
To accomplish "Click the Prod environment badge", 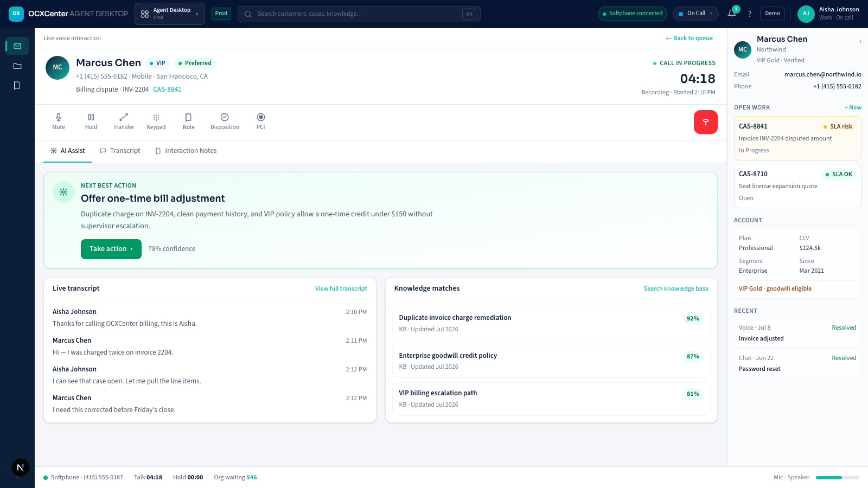I will (221, 14).
